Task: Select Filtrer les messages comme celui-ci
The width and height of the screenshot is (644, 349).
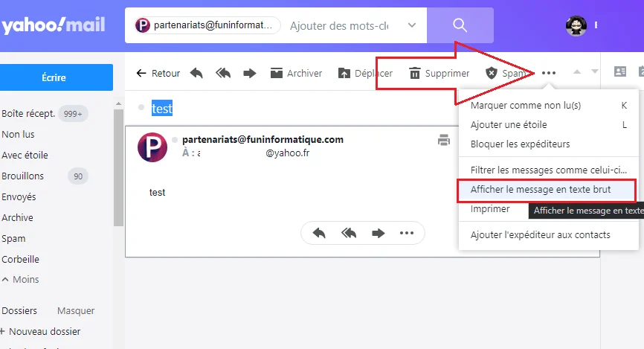Action: tap(549, 170)
